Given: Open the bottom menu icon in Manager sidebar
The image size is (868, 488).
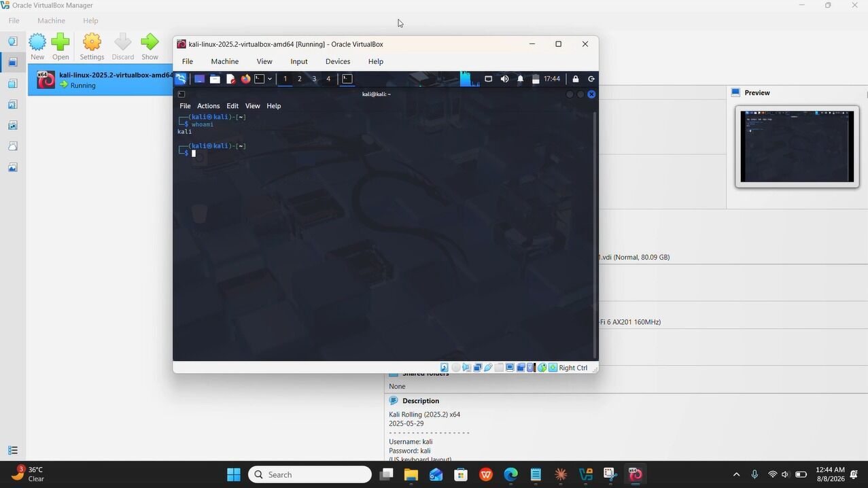Looking at the screenshot, I should click(12, 450).
